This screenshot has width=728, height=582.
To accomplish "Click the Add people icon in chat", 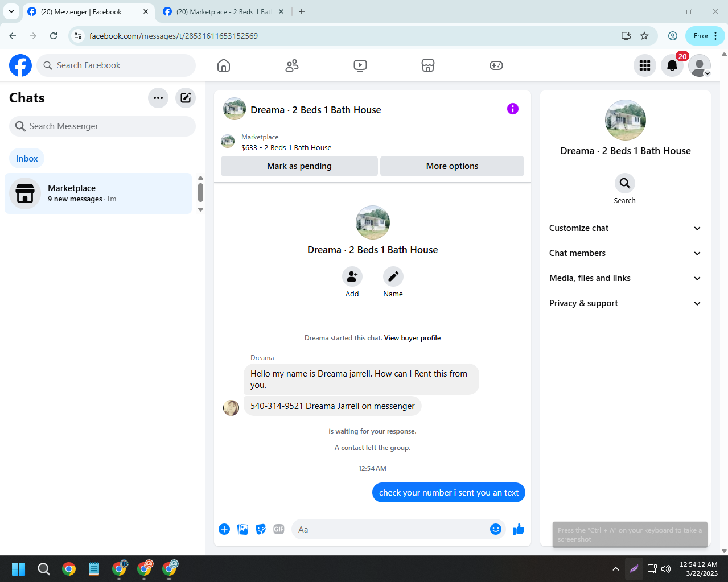I will click(x=352, y=276).
